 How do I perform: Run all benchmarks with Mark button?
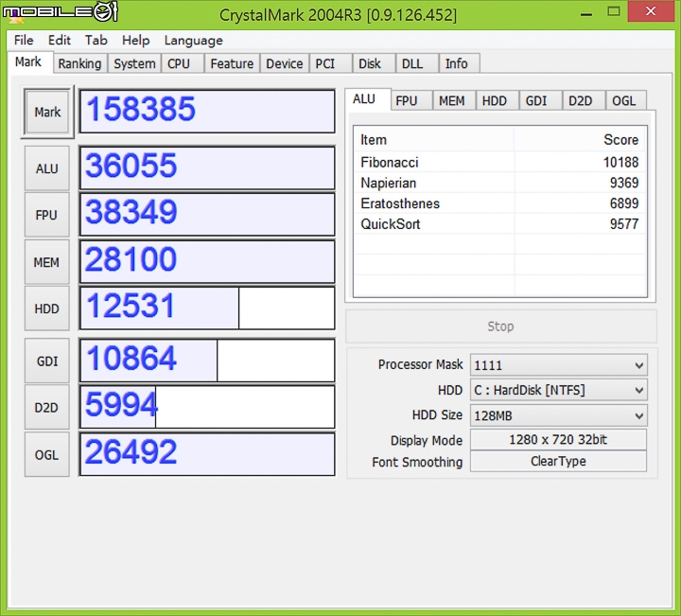(47, 112)
